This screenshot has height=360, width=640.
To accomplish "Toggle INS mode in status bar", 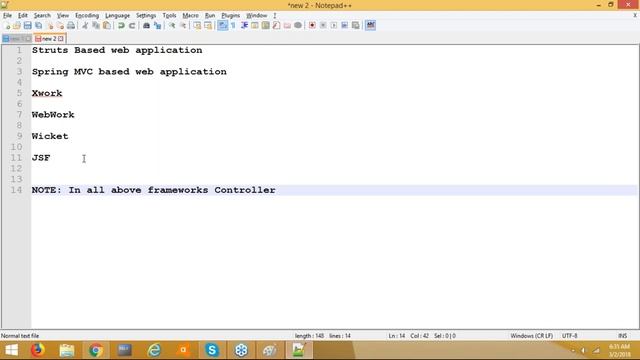I will [622, 336].
